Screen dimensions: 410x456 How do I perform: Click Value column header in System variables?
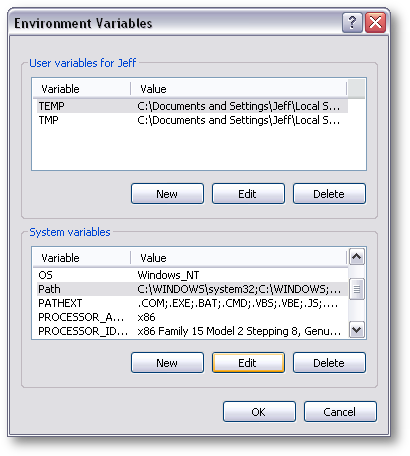239,258
